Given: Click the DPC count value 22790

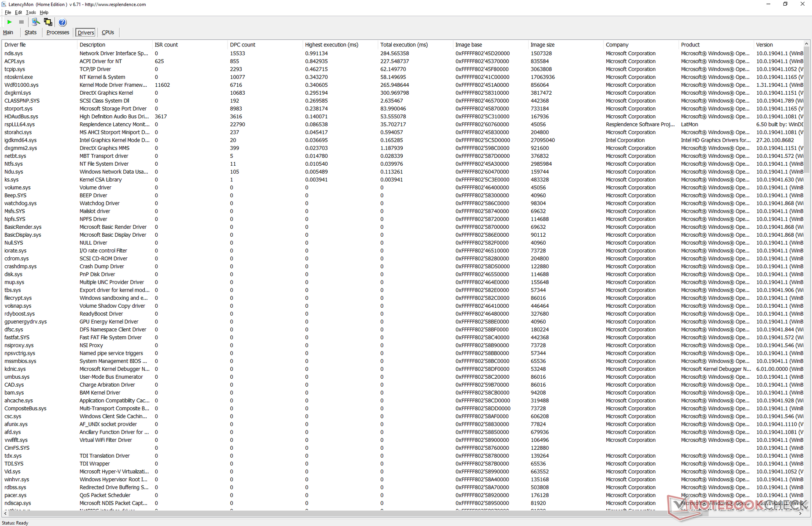Looking at the screenshot, I should [x=237, y=124].
